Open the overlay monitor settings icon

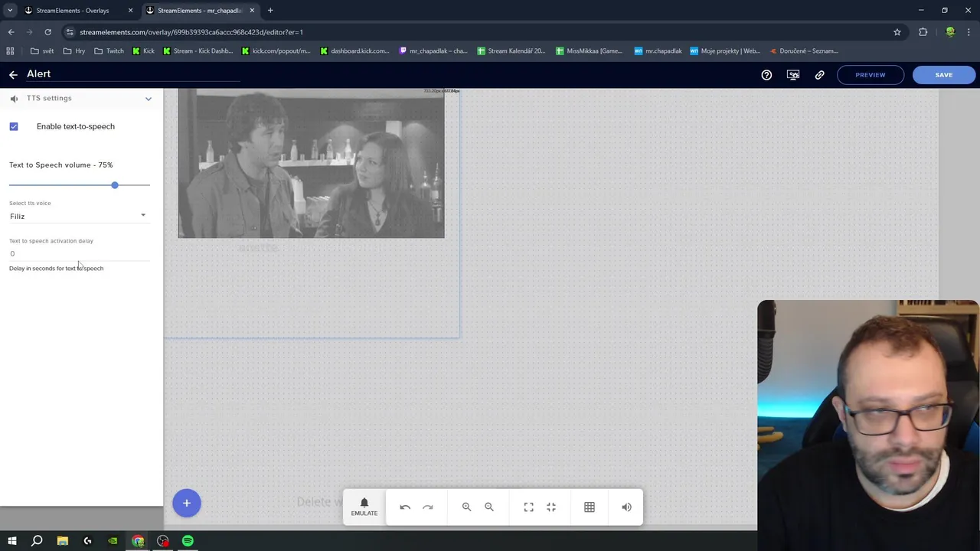click(793, 75)
